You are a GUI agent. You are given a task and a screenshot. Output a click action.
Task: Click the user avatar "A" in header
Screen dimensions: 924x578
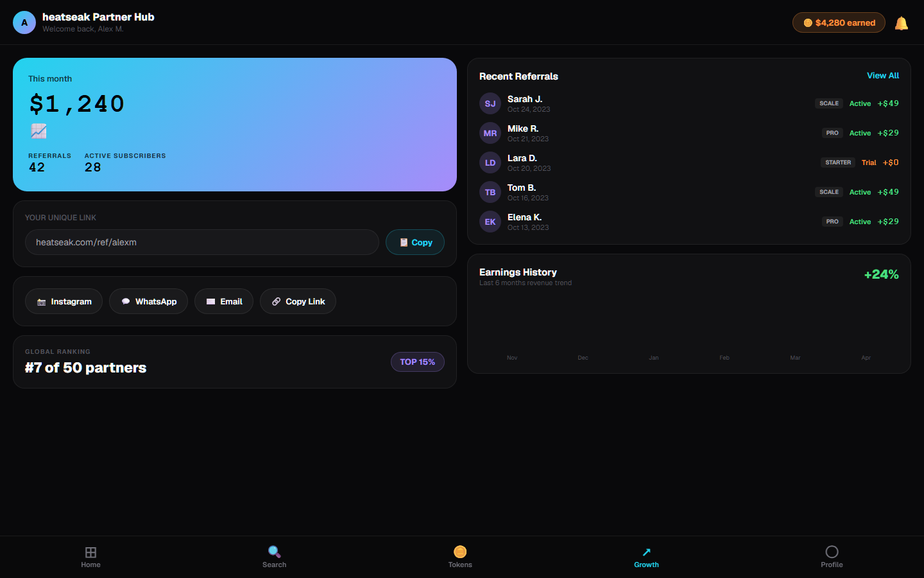point(24,22)
